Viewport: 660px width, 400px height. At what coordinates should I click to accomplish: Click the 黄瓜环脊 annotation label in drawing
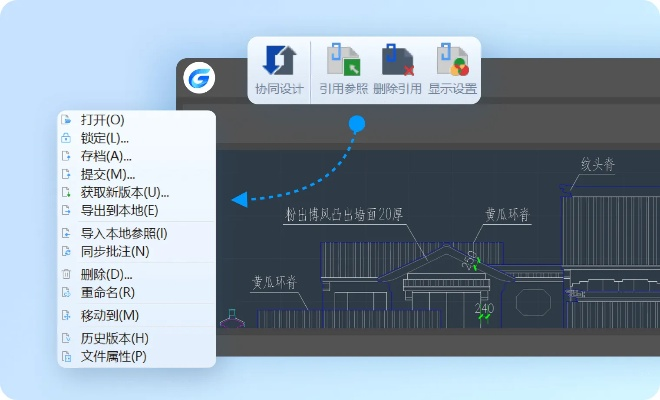click(508, 214)
